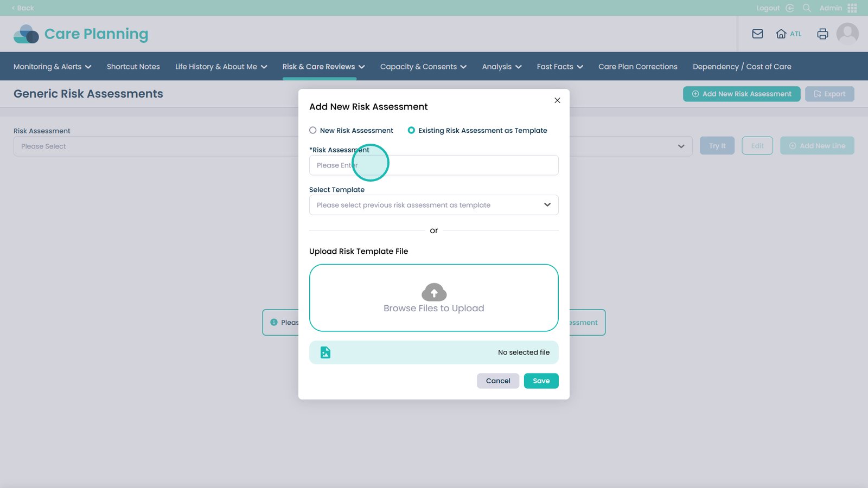
Task: Click the Cancel button
Action: (x=497, y=381)
